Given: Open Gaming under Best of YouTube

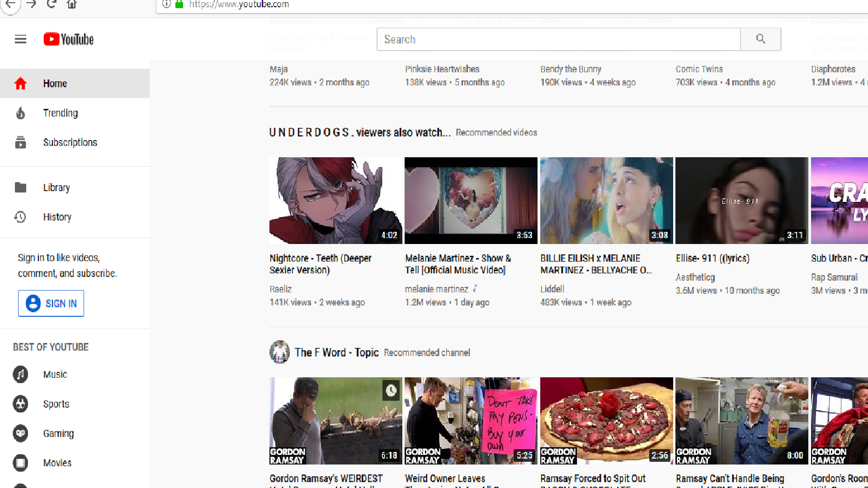Looking at the screenshot, I should tap(75, 433).
